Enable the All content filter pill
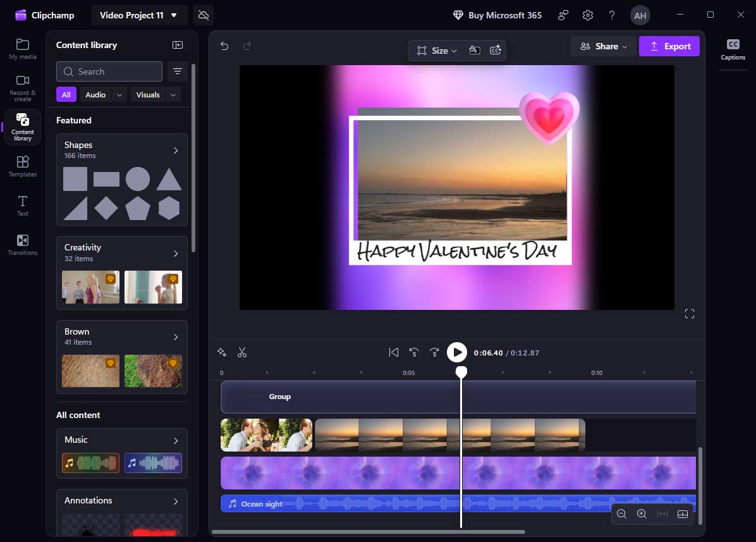Image resolution: width=756 pixels, height=542 pixels. [66, 94]
